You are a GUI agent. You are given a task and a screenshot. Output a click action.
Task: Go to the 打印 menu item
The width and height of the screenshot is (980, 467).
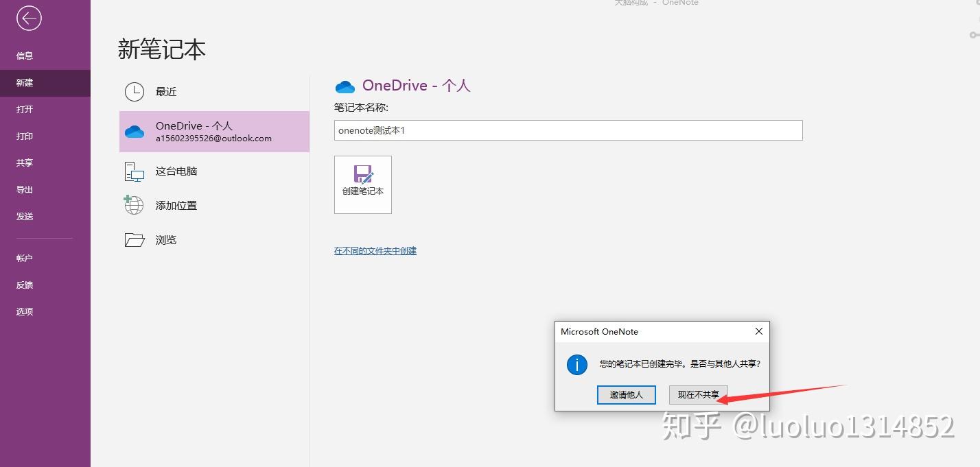pyautogui.click(x=25, y=136)
